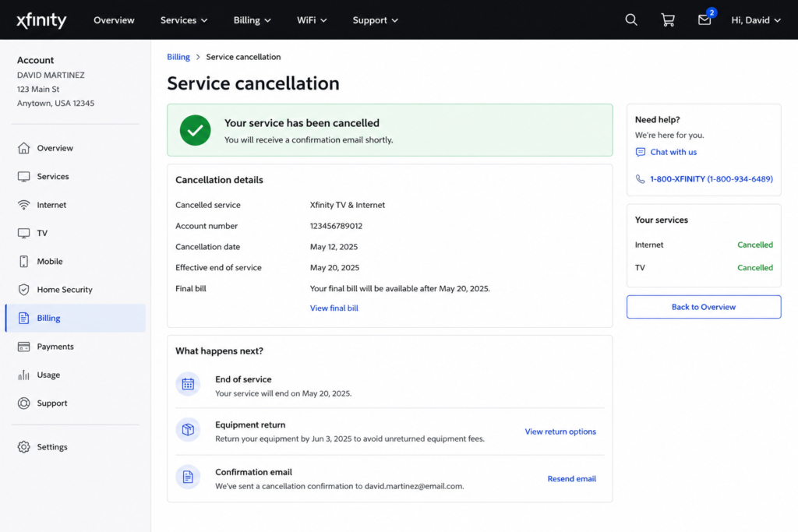Click the 'Service cancellation' breadcrumb text

[x=243, y=57]
